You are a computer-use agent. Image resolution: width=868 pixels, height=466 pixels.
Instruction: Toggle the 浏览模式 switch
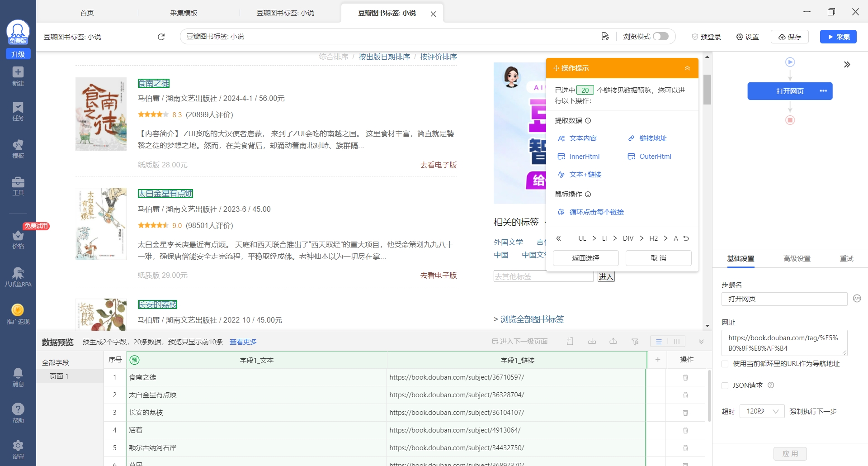(x=660, y=36)
